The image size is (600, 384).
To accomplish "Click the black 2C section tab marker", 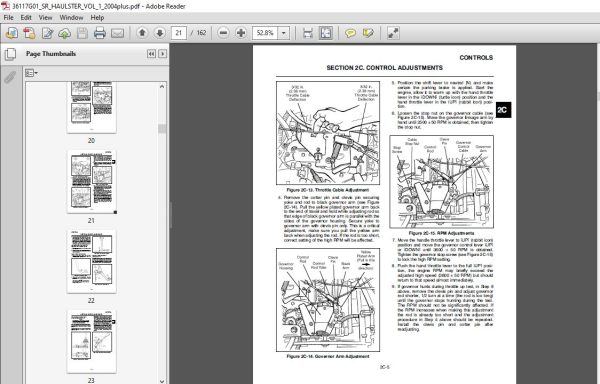I will point(503,110).
